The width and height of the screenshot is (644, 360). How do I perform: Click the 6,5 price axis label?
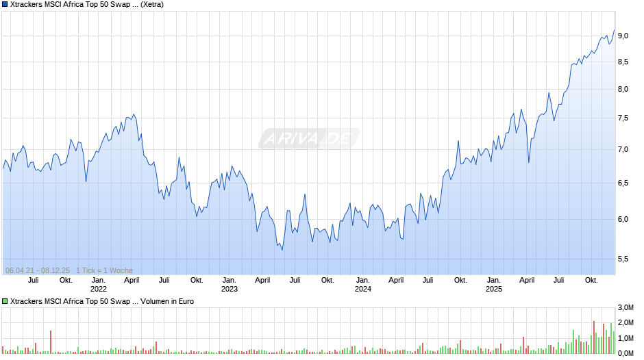click(x=623, y=183)
